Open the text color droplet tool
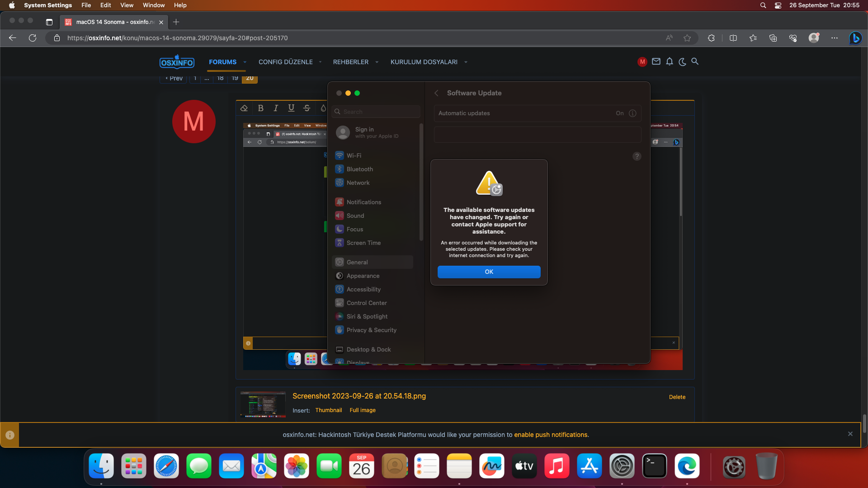Screen dimensions: 868x488 [x=323, y=108]
